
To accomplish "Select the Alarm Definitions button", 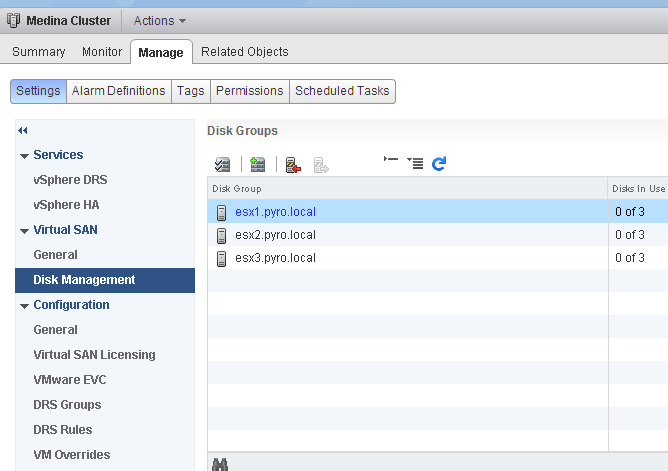I will [x=118, y=91].
